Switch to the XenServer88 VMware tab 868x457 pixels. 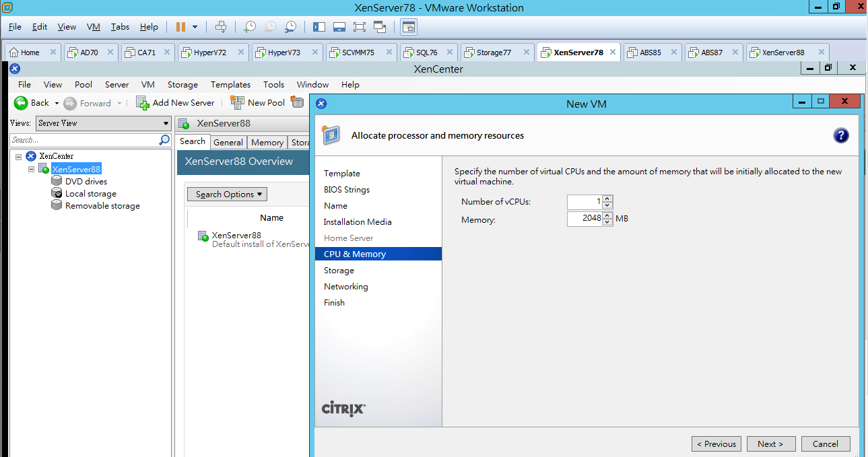click(x=787, y=52)
